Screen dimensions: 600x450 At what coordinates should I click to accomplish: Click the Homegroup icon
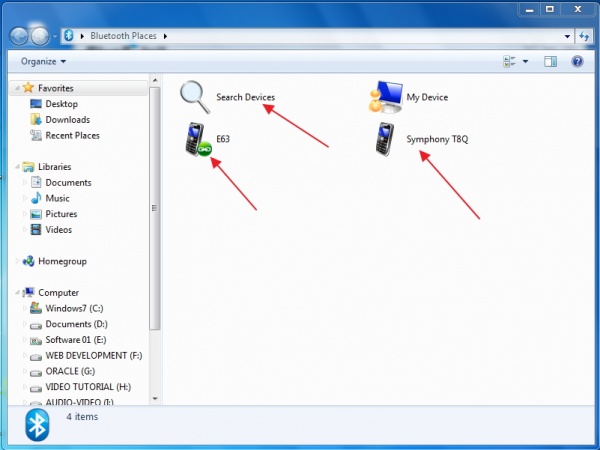click(28, 261)
